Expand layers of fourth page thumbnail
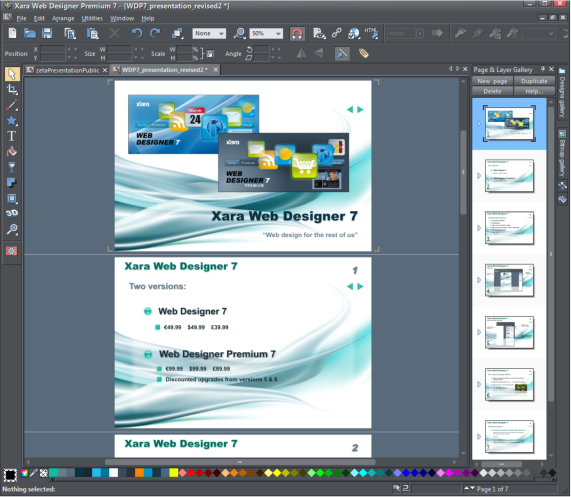Viewport: 571px width, 497px height. tap(479, 280)
